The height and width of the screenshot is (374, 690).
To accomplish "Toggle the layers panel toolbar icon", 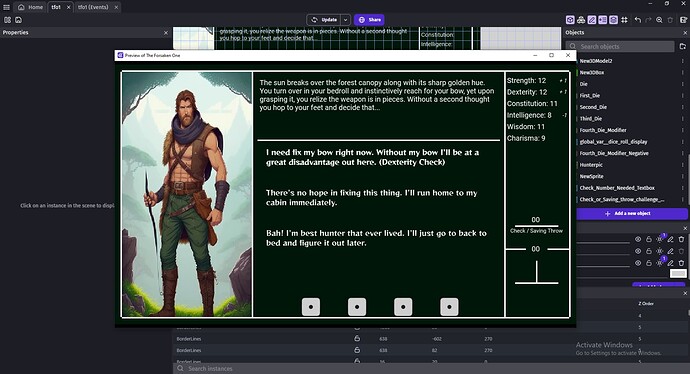I will click(613, 20).
